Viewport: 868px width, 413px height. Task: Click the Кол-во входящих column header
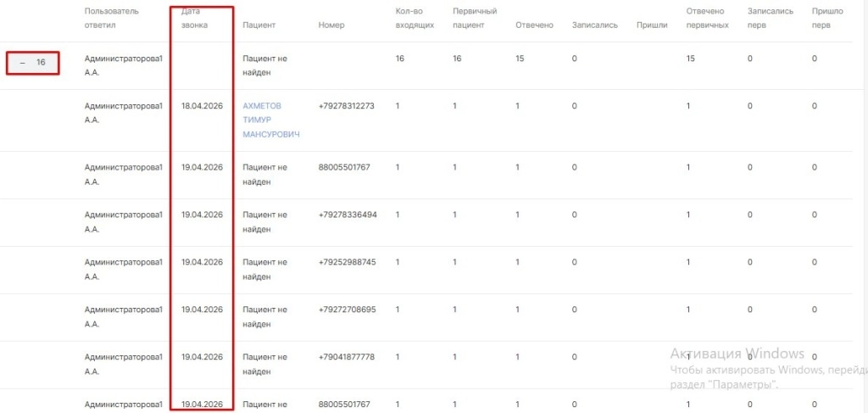[x=415, y=19]
